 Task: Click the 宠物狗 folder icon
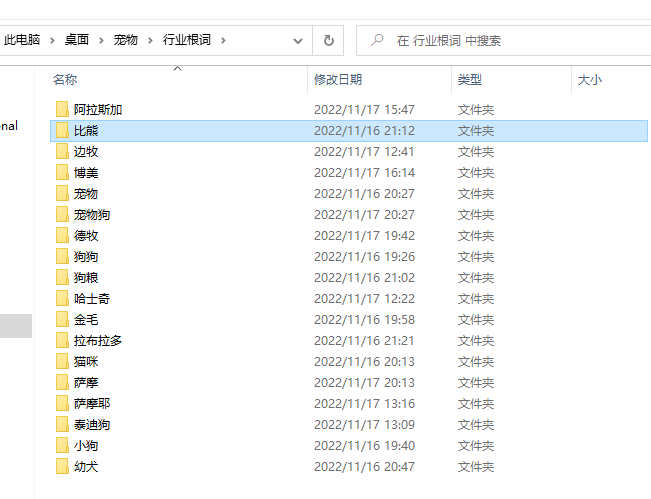tap(62, 215)
